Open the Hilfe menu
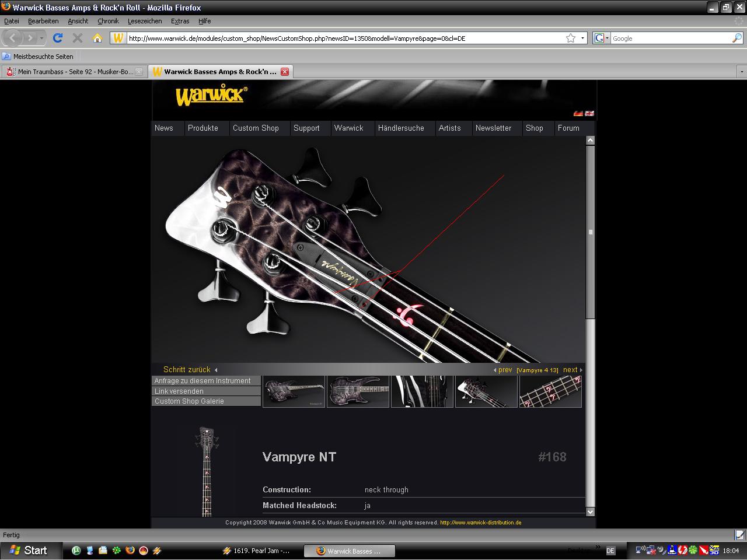Viewport: 747px width, 560px height. 204,21
